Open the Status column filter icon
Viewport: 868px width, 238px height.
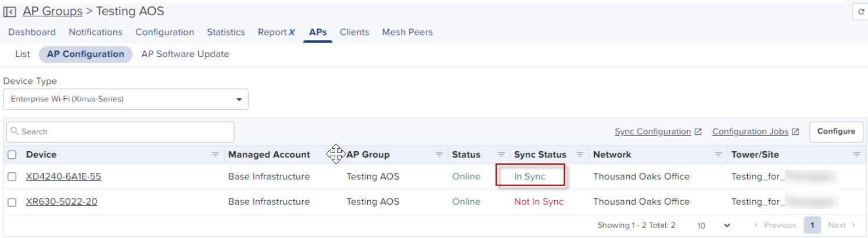501,155
